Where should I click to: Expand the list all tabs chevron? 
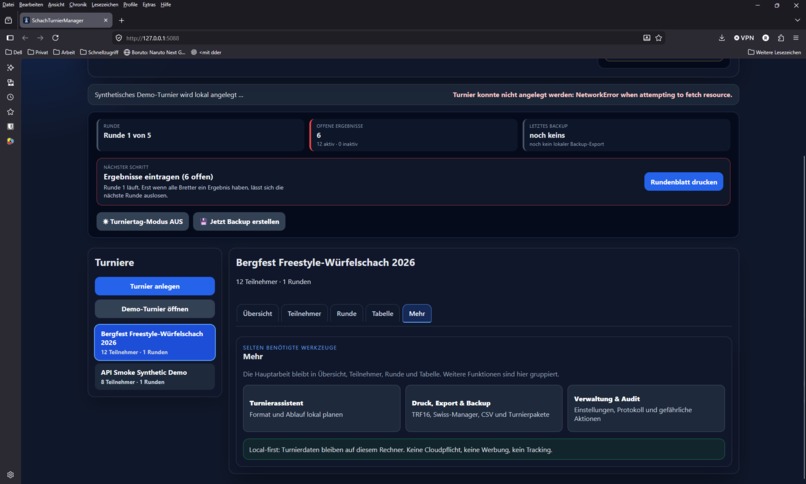(797, 21)
